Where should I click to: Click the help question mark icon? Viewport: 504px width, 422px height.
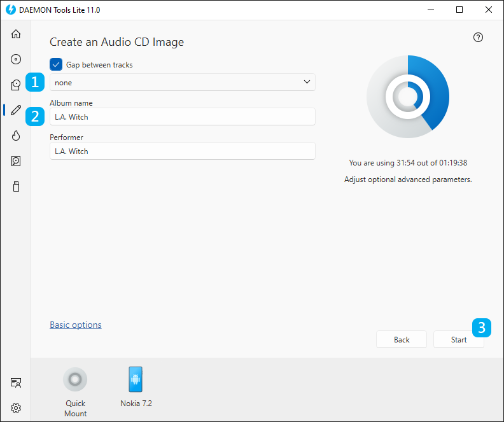[x=478, y=38]
